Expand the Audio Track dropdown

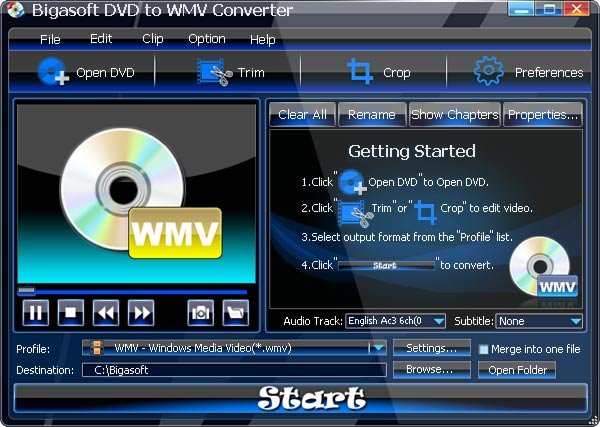(x=439, y=321)
